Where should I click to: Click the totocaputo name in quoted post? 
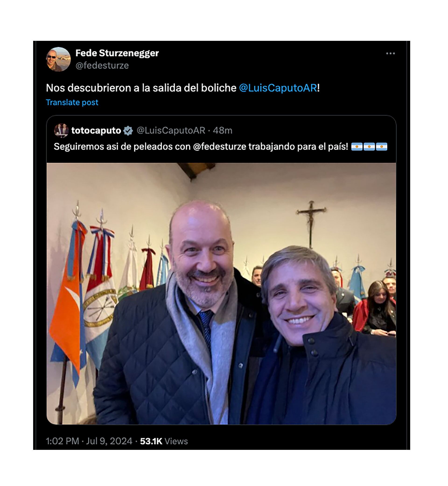96,131
